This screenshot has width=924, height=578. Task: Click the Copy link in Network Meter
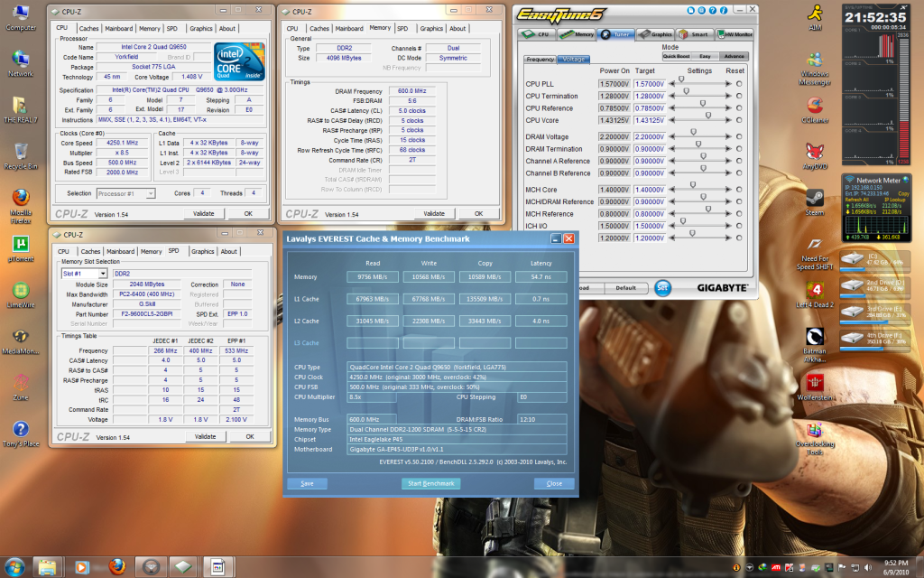pyautogui.click(x=903, y=193)
